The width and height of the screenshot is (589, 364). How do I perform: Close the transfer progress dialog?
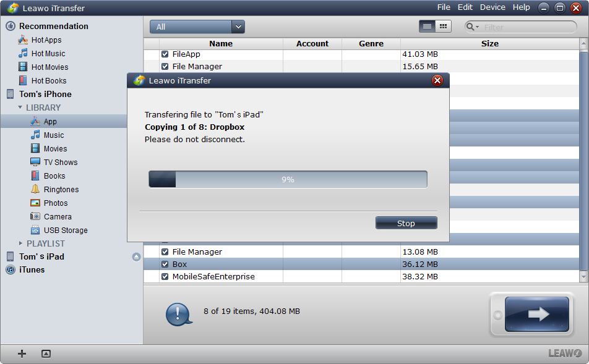(x=437, y=80)
